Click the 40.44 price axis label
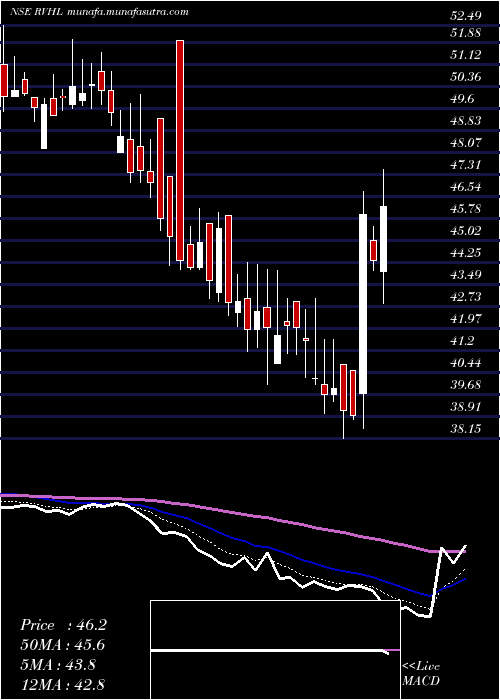500x700 pixels. click(x=466, y=363)
